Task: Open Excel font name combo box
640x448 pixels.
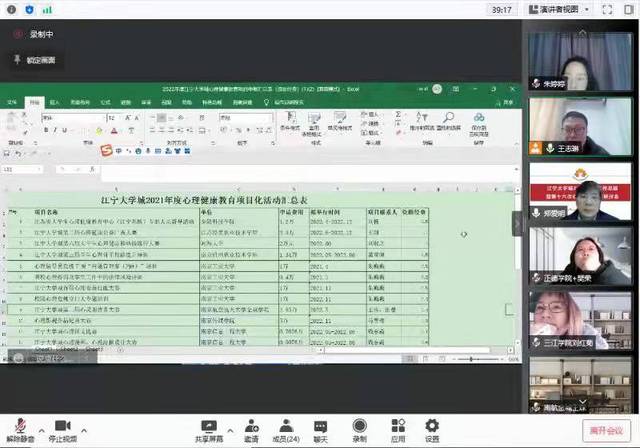Action: coord(73,118)
